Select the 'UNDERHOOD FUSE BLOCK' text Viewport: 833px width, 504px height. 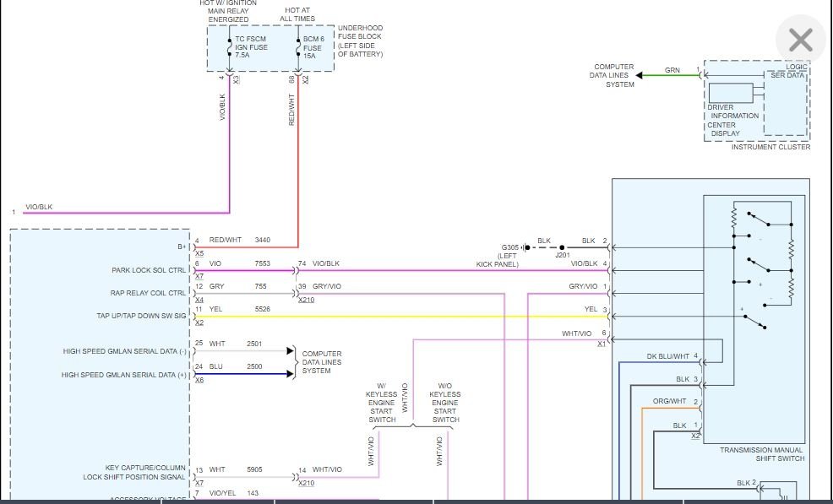point(360,32)
